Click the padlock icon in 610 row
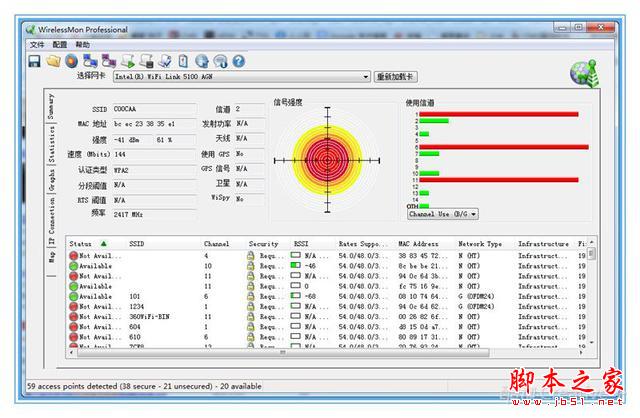640x418 pixels. tap(251, 337)
